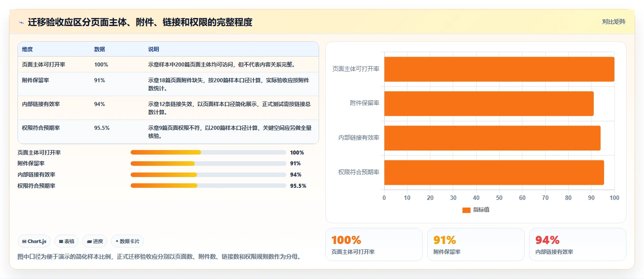Click the 页面主体可打开率 progress bar
The image size is (644, 279).
click(208, 152)
